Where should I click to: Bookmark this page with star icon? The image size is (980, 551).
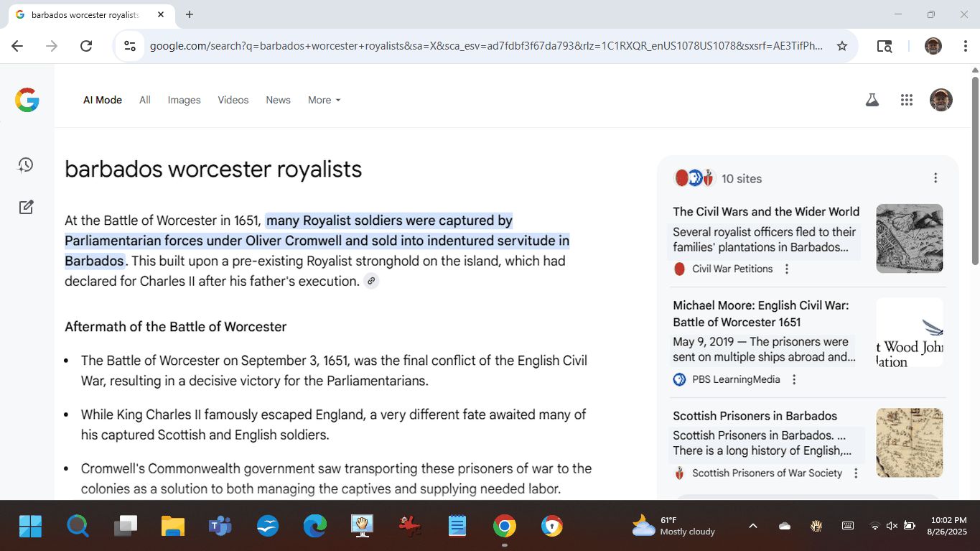tap(842, 46)
